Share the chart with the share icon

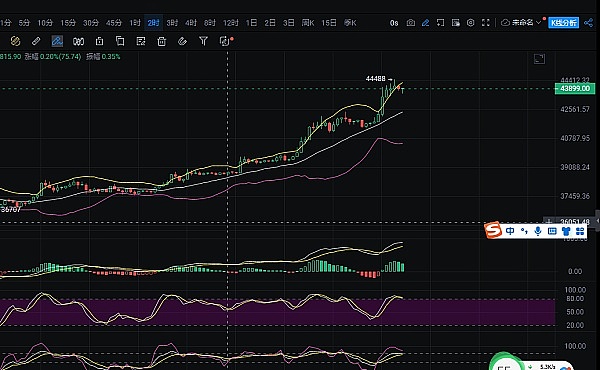(589, 23)
